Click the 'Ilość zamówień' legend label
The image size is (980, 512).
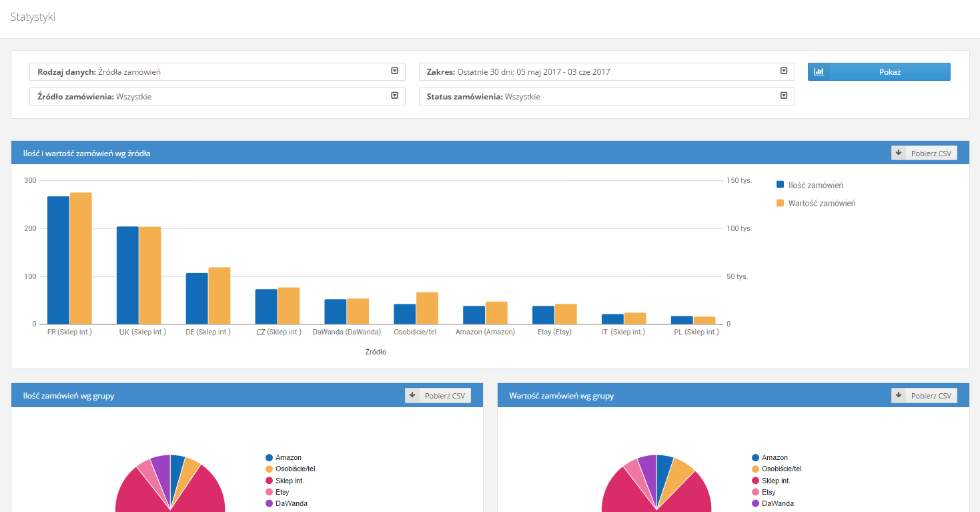[x=816, y=185]
